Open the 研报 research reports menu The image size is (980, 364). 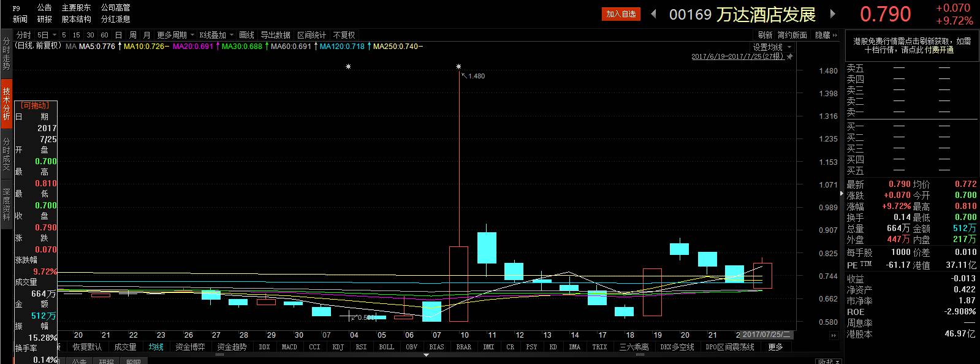pos(44,20)
